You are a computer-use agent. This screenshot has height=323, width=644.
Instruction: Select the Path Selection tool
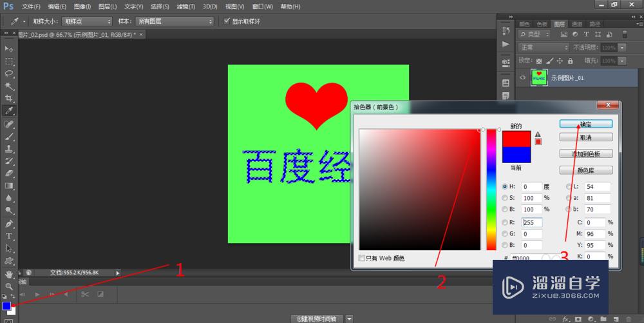8,249
